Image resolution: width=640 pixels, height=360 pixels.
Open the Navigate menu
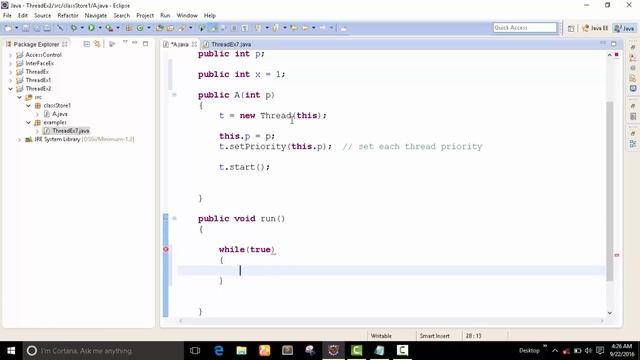pos(96,16)
